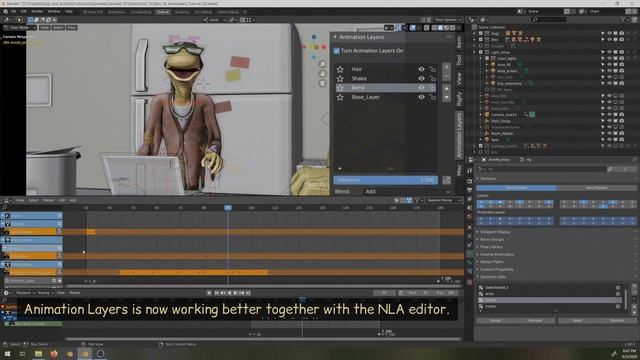Expand the Bone Groups panel
640x360 pixels.
[492, 240]
